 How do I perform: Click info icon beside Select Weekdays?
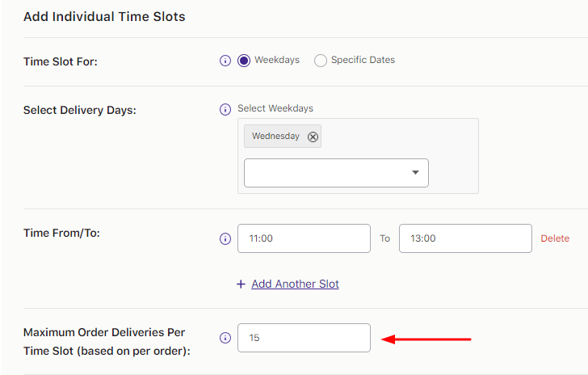click(225, 109)
